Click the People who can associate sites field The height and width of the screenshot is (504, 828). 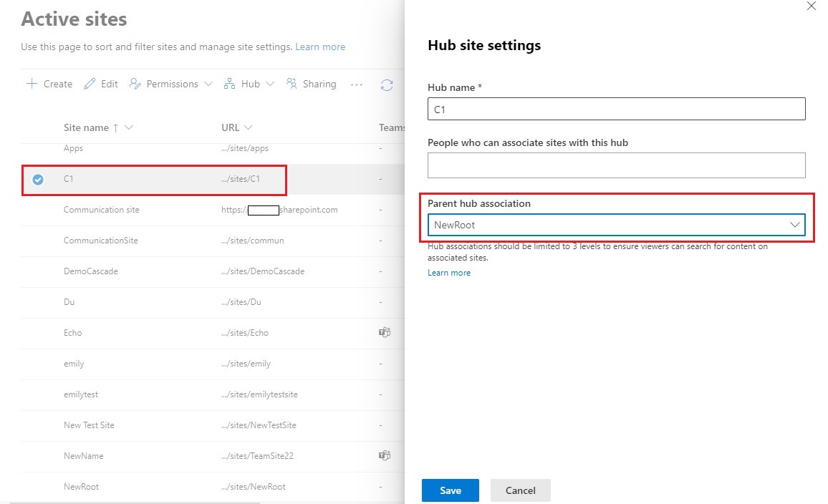[x=616, y=165]
